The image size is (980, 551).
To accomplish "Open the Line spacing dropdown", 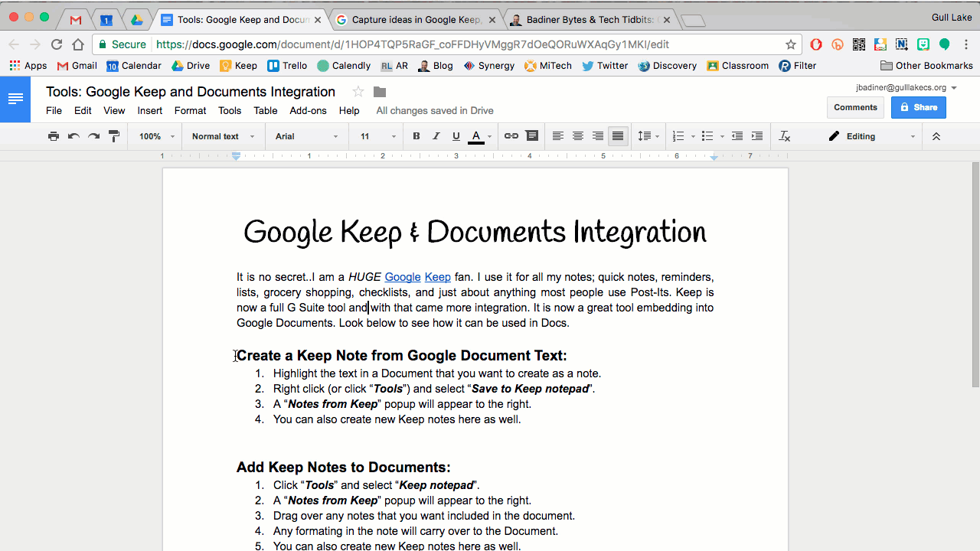I will (648, 136).
